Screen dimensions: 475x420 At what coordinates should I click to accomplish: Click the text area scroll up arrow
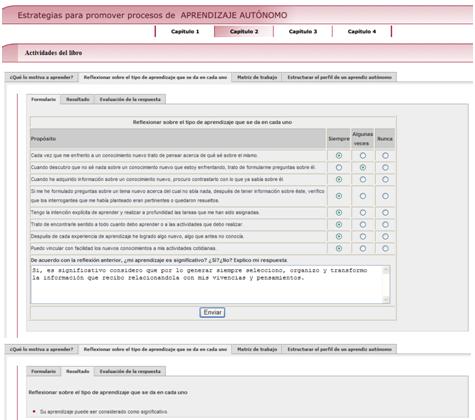click(386, 270)
